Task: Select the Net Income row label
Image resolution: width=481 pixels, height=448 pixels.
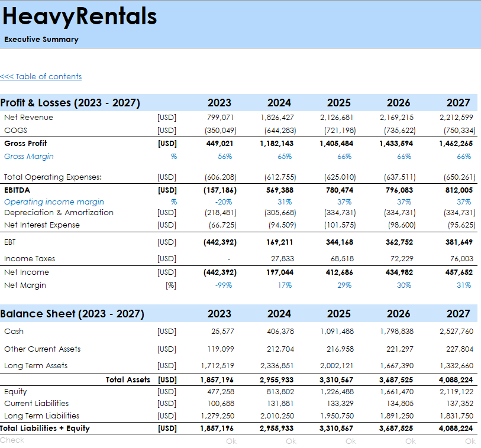Action: click(27, 272)
